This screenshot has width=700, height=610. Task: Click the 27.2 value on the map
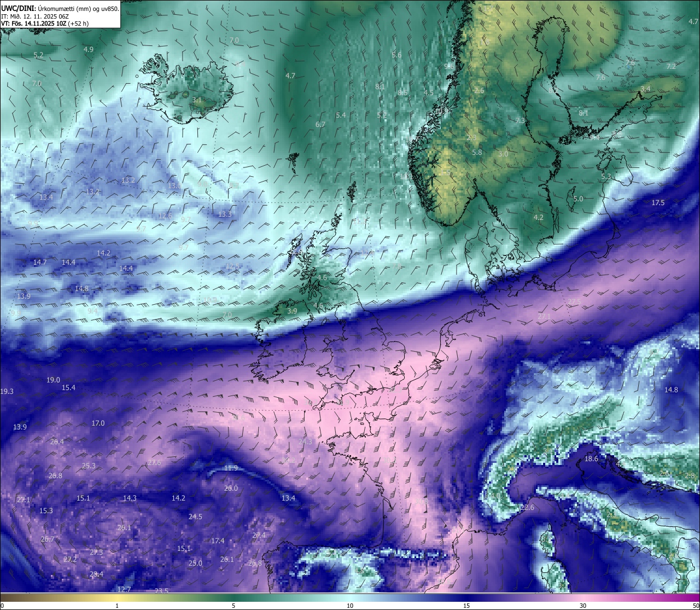[70, 559]
